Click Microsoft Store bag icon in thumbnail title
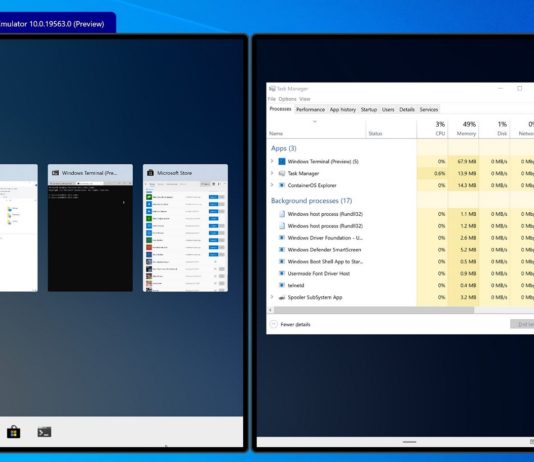 pos(150,173)
